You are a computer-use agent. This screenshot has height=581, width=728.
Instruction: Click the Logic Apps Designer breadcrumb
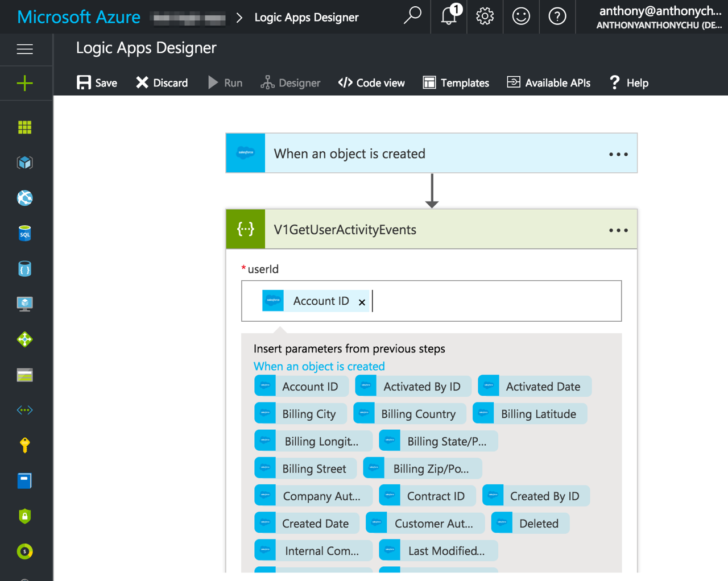click(307, 17)
